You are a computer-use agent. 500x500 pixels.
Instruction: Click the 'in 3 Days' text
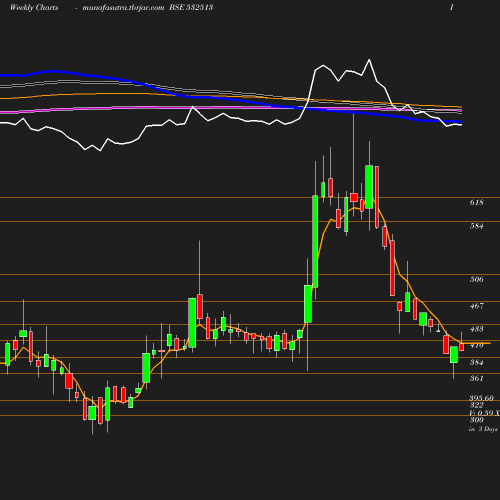coord(483,429)
